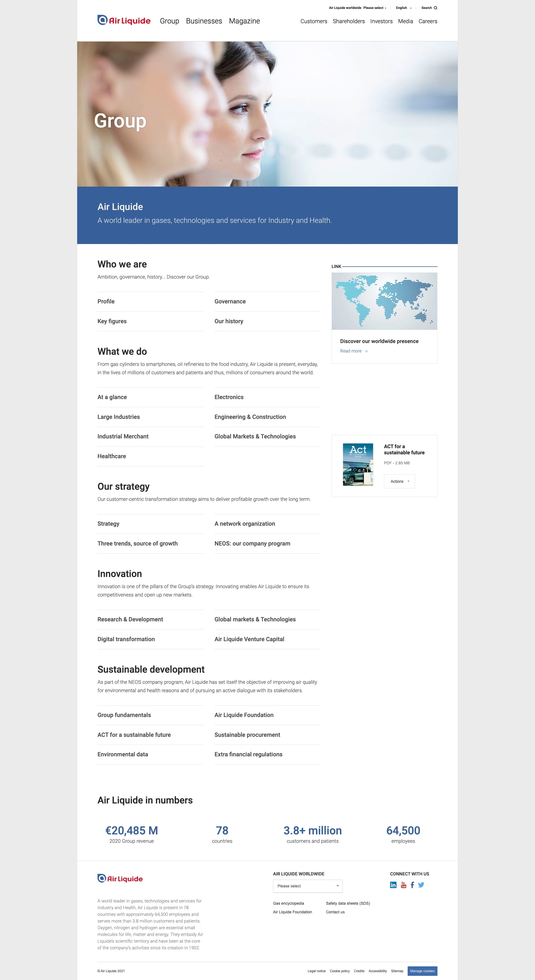Open the Businesses main menu

click(204, 21)
